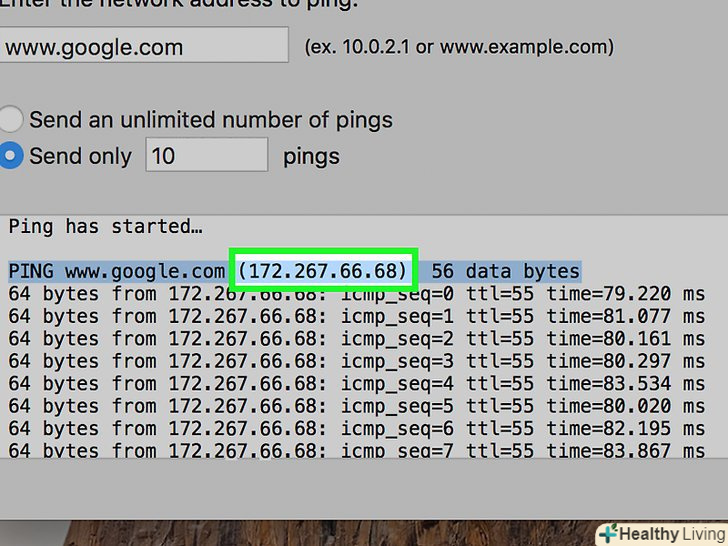728x546 pixels.
Task: Click the "56 data bytes" text
Action: coord(505,271)
